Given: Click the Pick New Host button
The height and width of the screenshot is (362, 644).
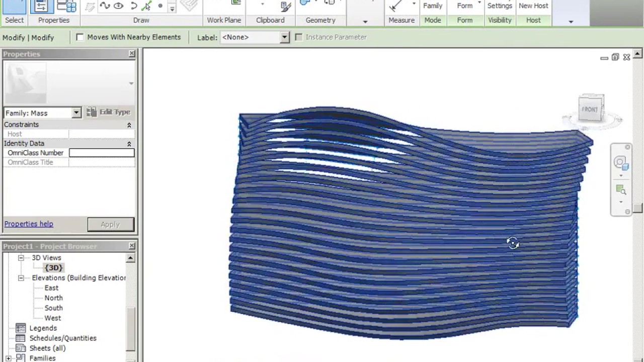Looking at the screenshot, I should click(x=533, y=6).
